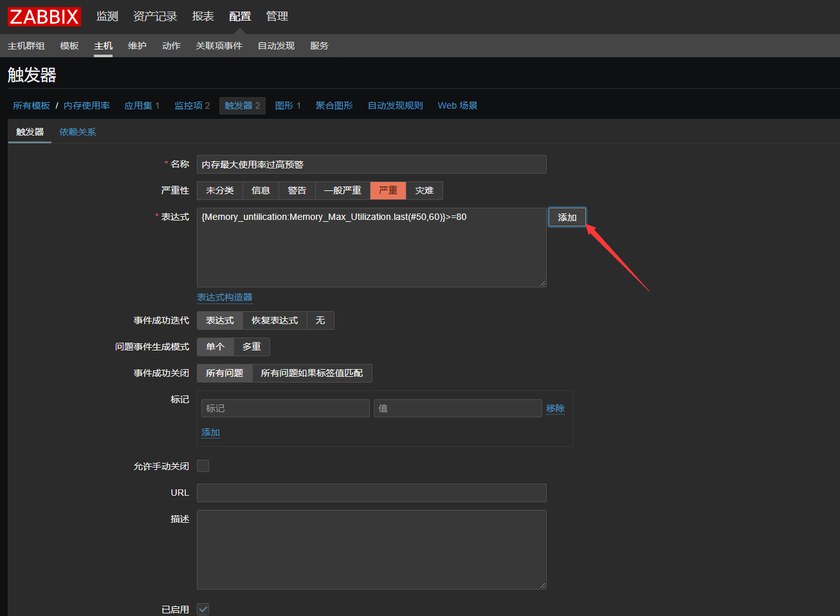Set severity to 警告
This screenshot has height=616, width=840.
click(297, 190)
